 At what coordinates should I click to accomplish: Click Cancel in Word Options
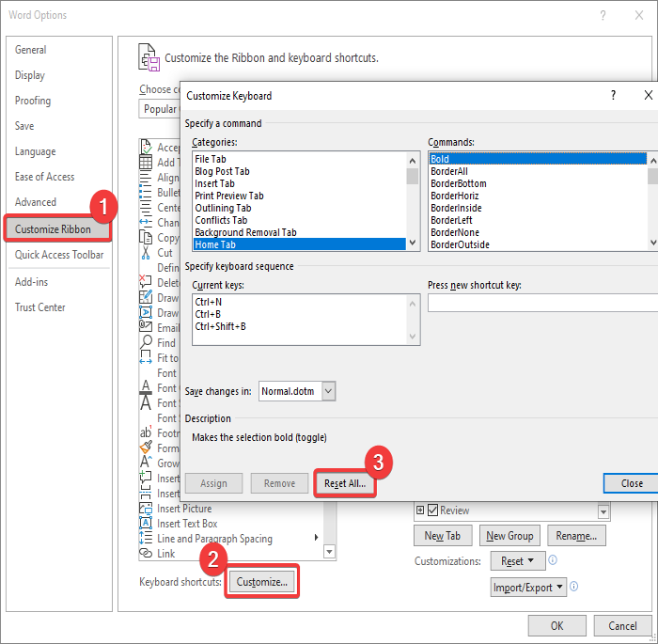coord(622,625)
